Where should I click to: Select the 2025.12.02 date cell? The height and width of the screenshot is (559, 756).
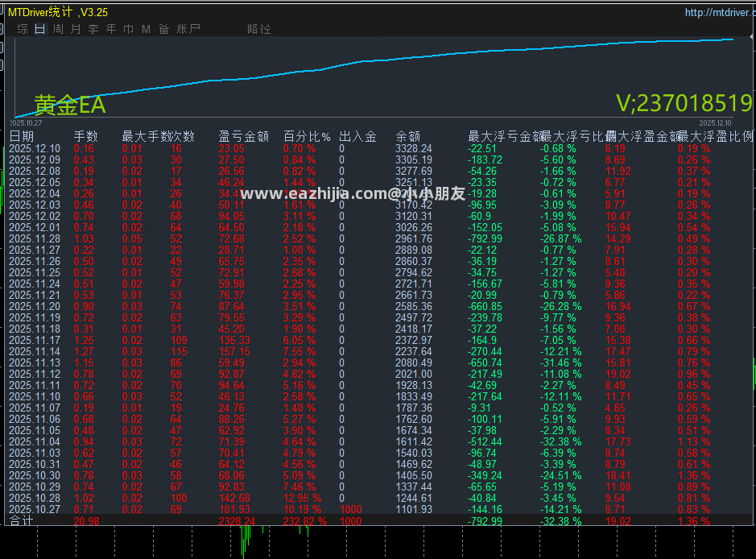(x=35, y=216)
